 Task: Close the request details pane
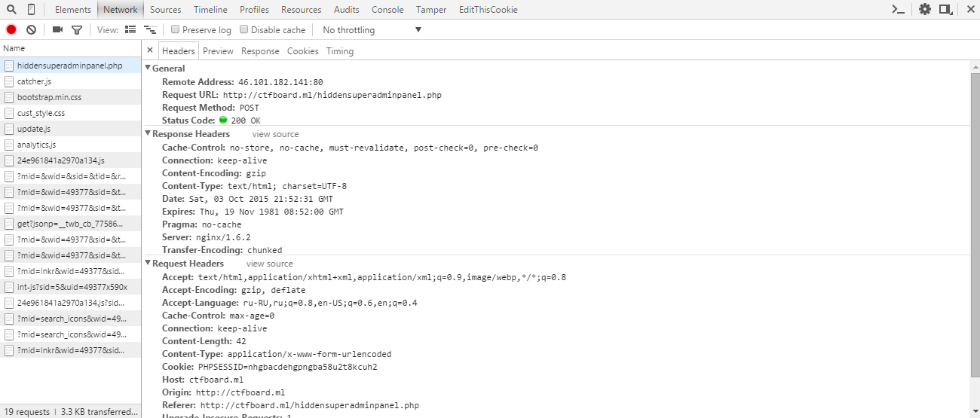pyautogui.click(x=150, y=50)
